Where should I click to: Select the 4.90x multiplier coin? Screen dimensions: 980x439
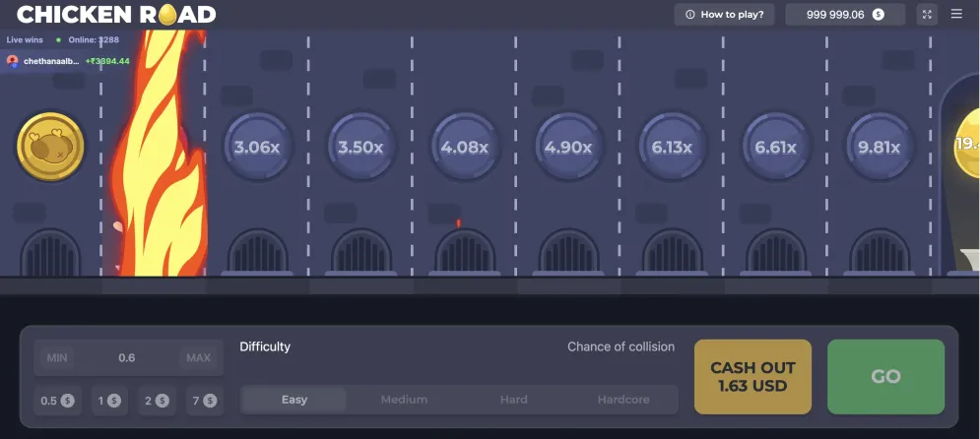(568, 147)
